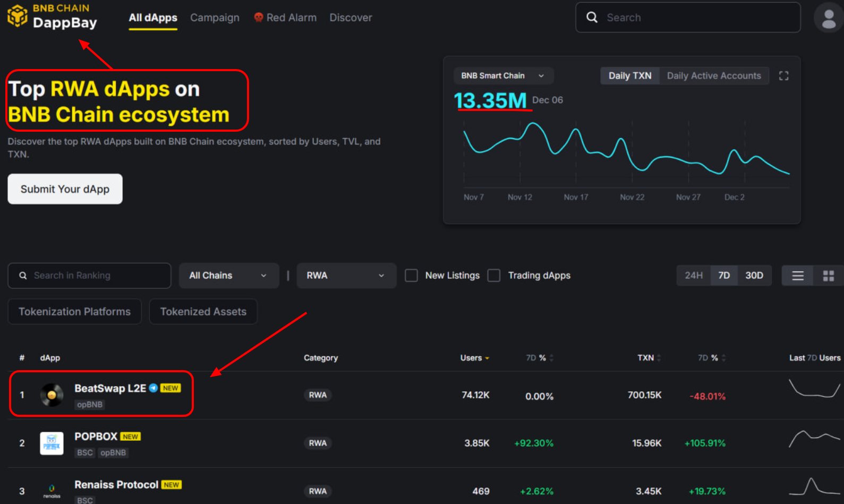
Task: Click the Submit Your dApp button
Action: [65, 189]
